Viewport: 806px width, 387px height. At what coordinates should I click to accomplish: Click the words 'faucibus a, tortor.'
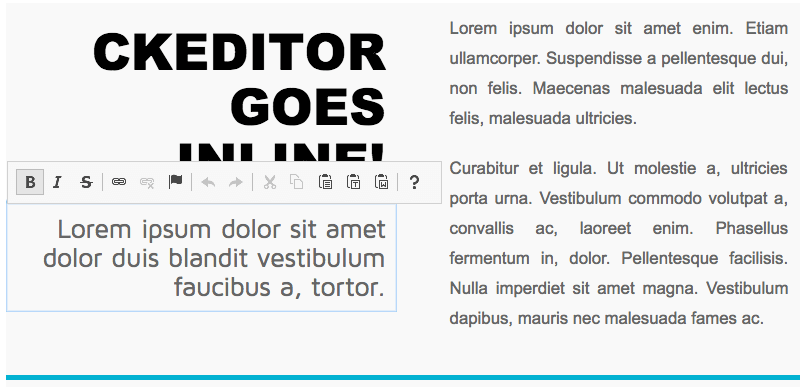[x=279, y=287]
